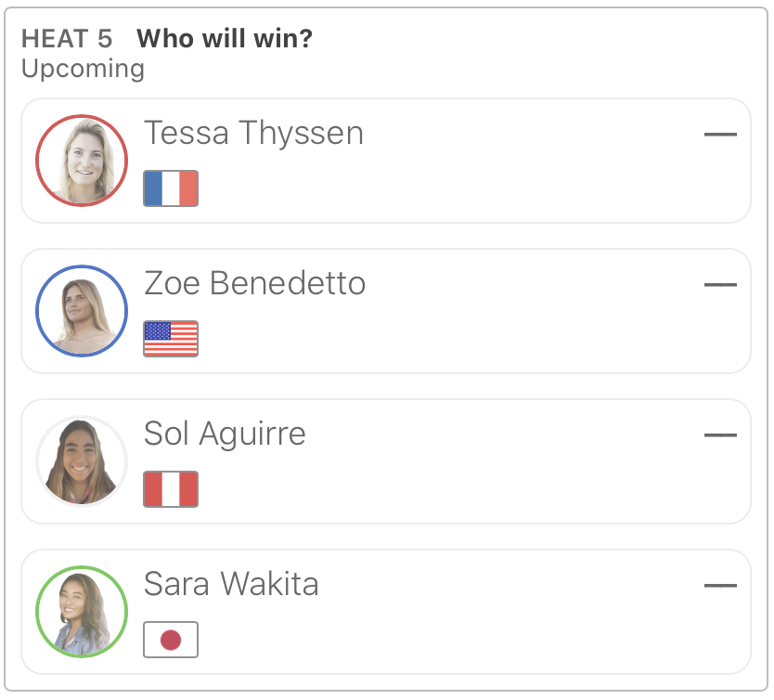Select the Tessa Thyssen name text
Viewport: 774px width, 700px height.
click(x=253, y=134)
